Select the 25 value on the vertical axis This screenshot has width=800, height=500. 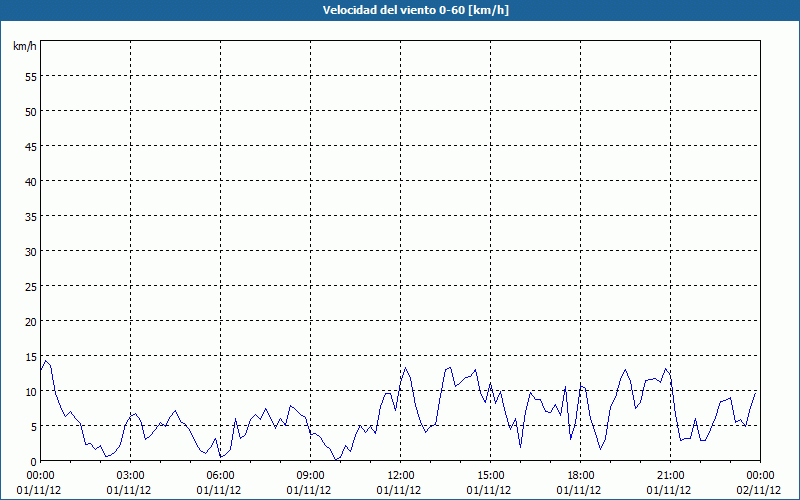click(x=30, y=287)
